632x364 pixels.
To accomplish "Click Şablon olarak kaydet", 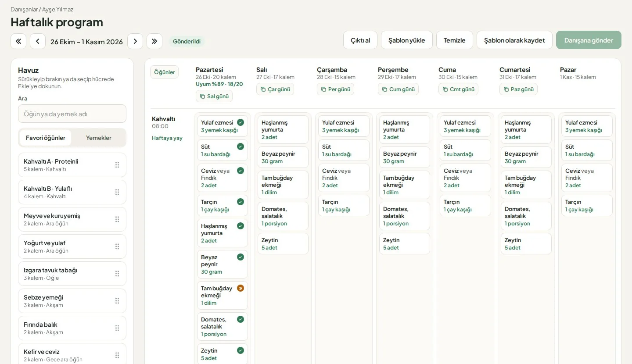I will tap(514, 40).
